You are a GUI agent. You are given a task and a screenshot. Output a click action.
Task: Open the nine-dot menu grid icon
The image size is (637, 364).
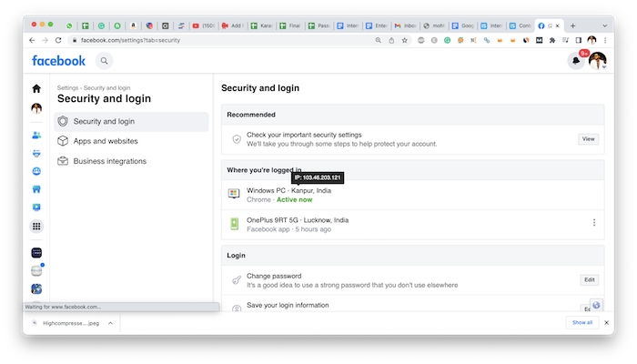(36, 227)
